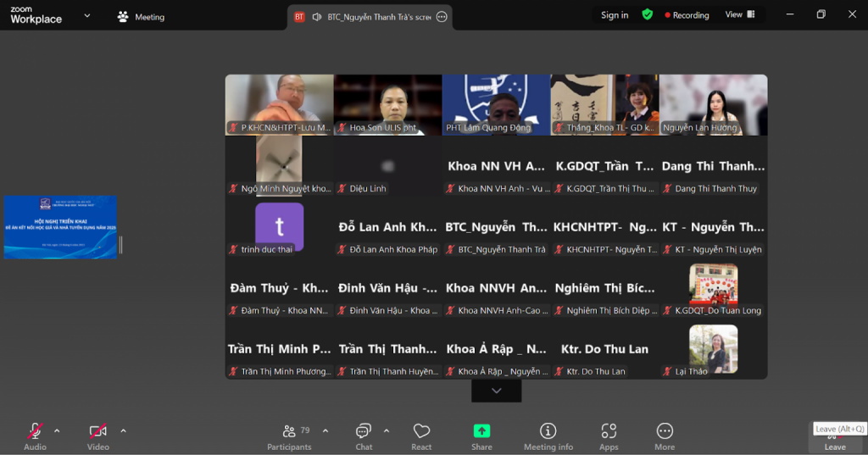The height and width of the screenshot is (455, 868).
Task: Open the More options menu
Action: [x=665, y=436]
